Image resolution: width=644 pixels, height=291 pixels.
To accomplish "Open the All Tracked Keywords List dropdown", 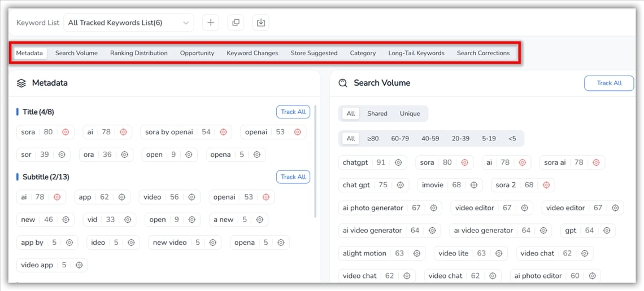I will click(x=128, y=23).
